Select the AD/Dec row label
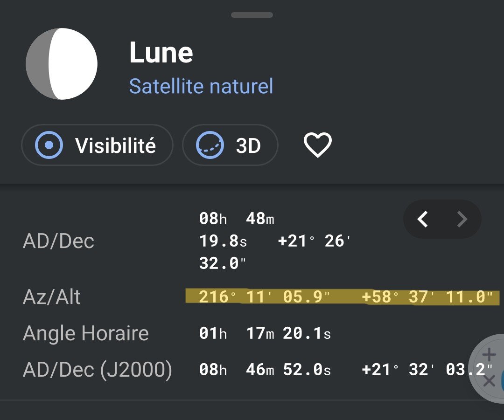Image resolution: width=504 pixels, height=420 pixels. [x=58, y=241]
